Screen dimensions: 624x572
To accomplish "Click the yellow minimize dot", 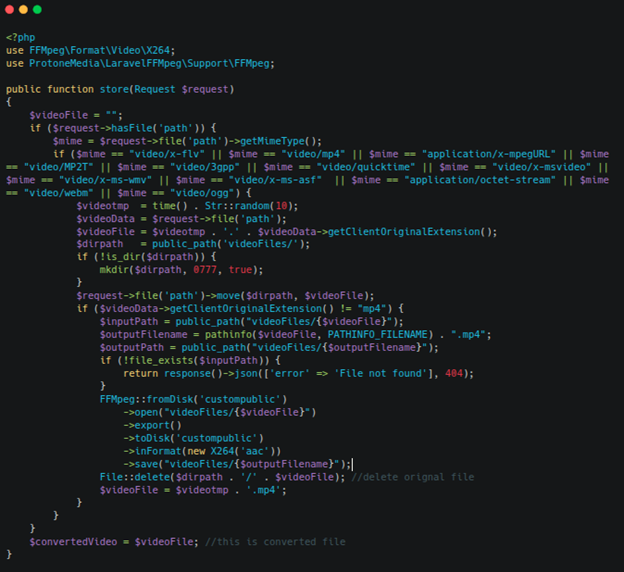I will (23, 9).
